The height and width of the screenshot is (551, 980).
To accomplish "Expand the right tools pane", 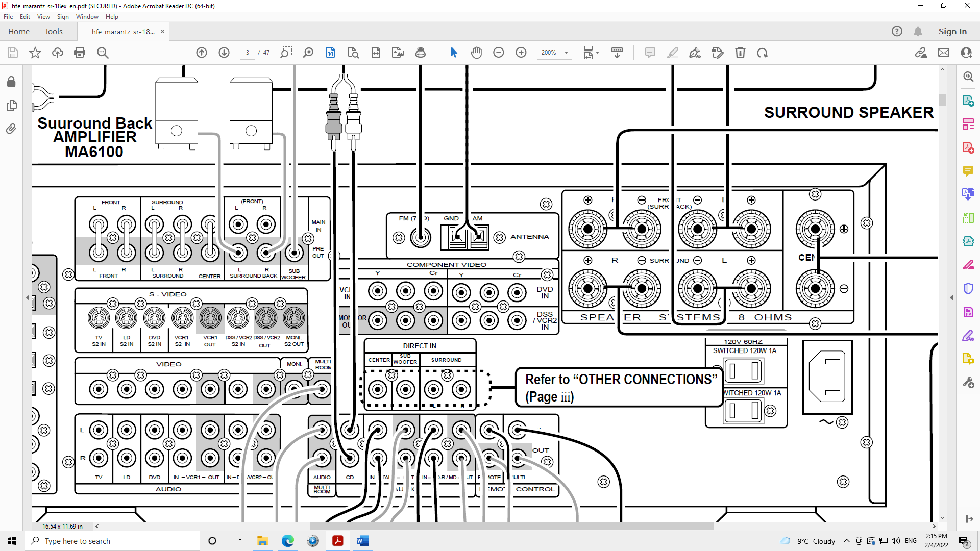I will tap(969, 519).
